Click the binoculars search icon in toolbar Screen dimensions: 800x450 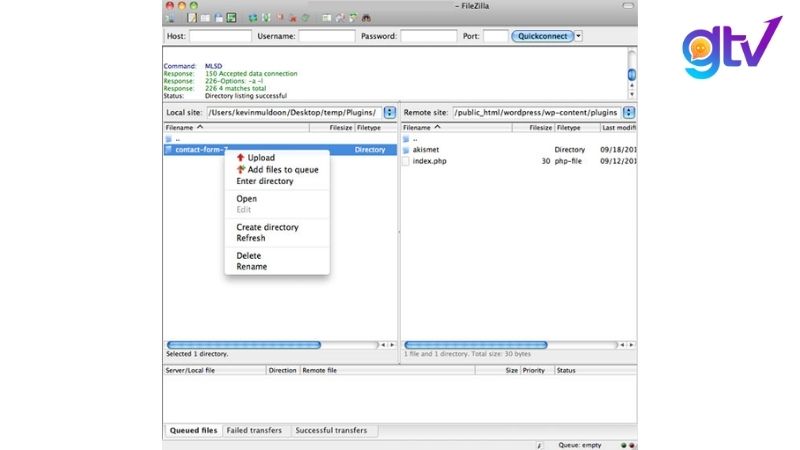pyautogui.click(x=366, y=17)
